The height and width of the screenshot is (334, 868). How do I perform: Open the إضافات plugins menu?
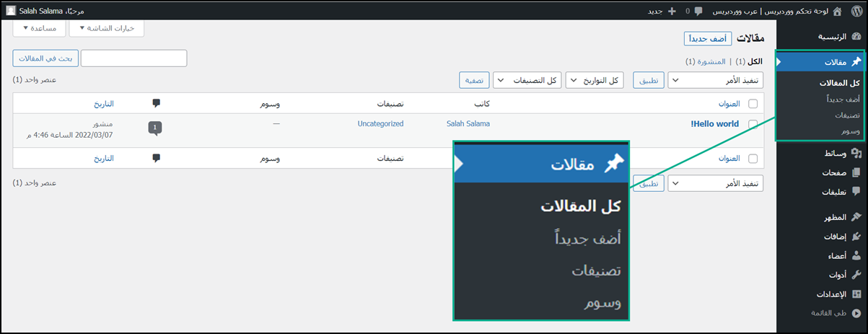[822, 236]
